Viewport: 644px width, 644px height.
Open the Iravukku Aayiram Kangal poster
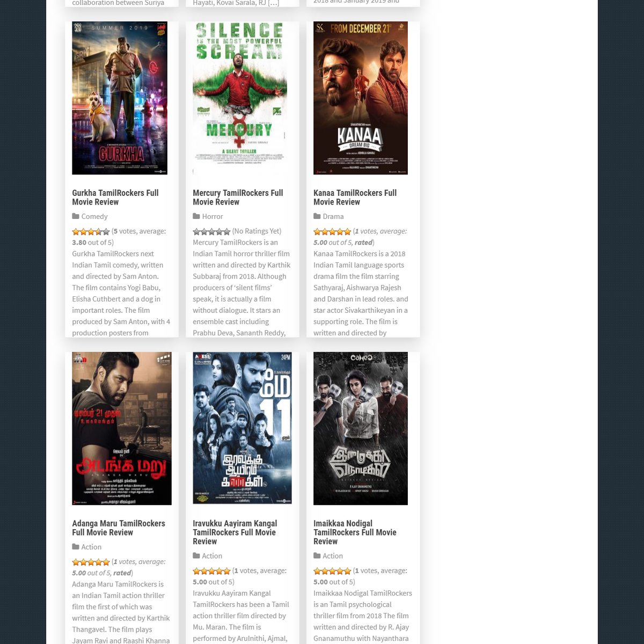242,428
